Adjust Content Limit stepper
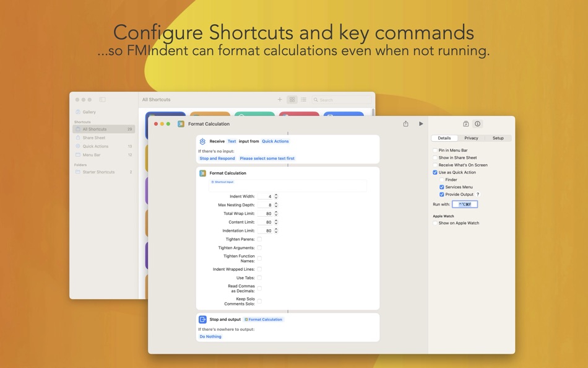Screen dimensions: 588x368 tap(276, 222)
